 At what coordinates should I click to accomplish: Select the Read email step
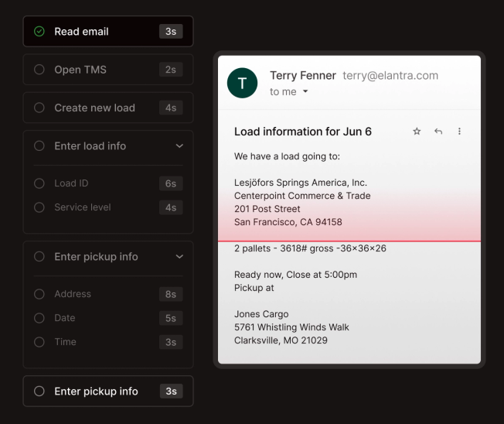[x=108, y=32]
